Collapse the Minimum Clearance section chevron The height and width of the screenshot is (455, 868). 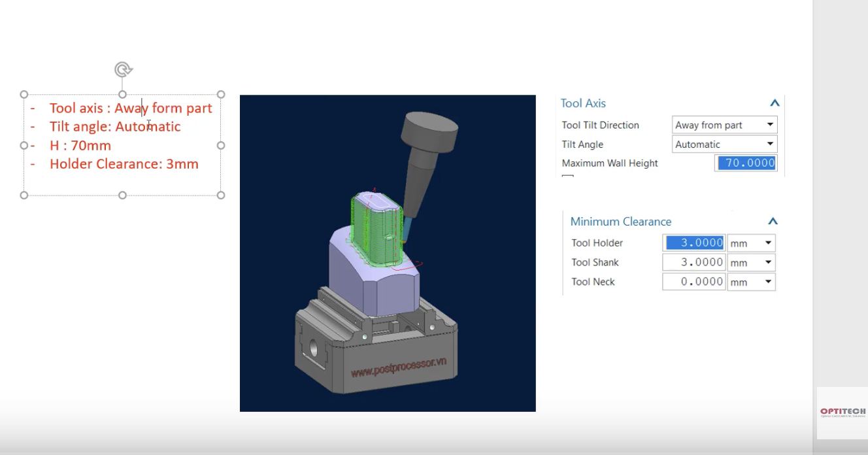pyautogui.click(x=773, y=222)
